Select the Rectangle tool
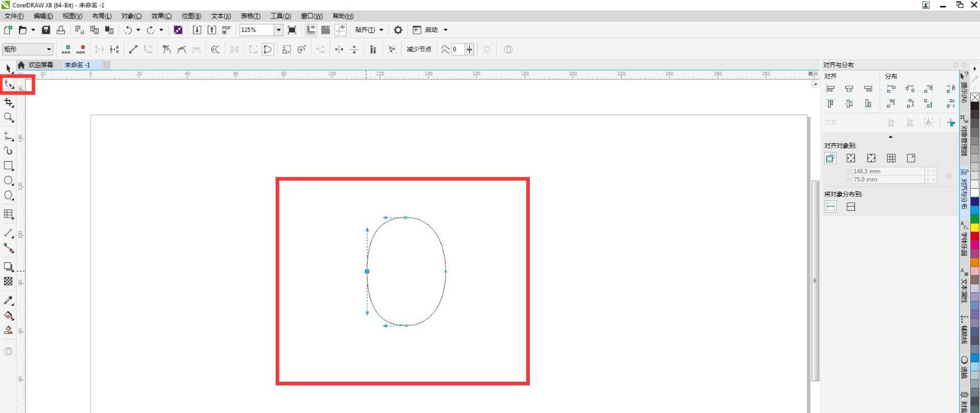The height and width of the screenshot is (413, 980). click(x=9, y=166)
